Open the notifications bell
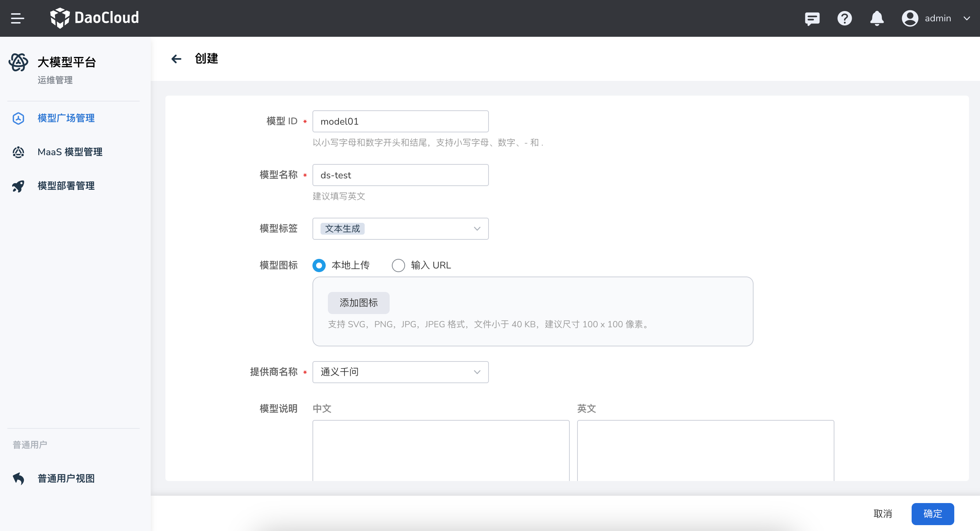Image resolution: width=980 pixels, height=531 pixels. point(876,18)
